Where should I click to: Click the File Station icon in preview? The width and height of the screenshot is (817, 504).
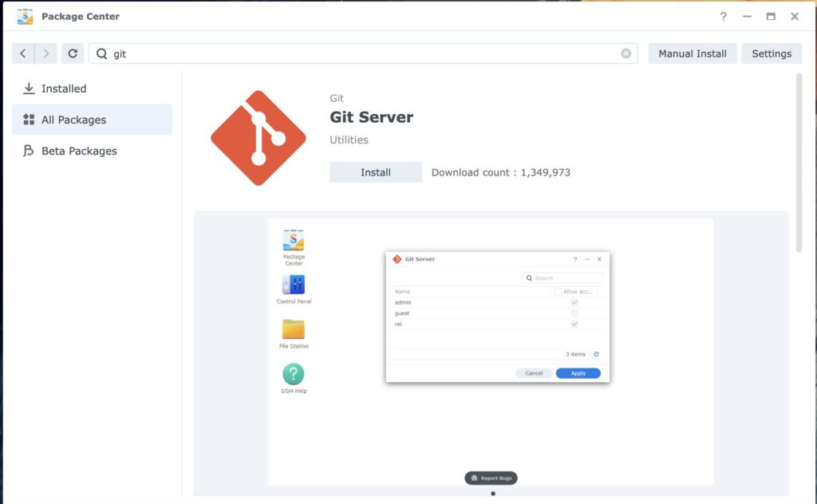(294, 329)
